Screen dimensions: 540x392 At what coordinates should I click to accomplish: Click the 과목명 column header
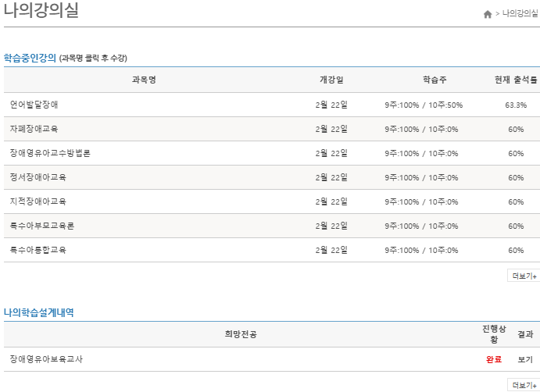click(x=145, y=80)
